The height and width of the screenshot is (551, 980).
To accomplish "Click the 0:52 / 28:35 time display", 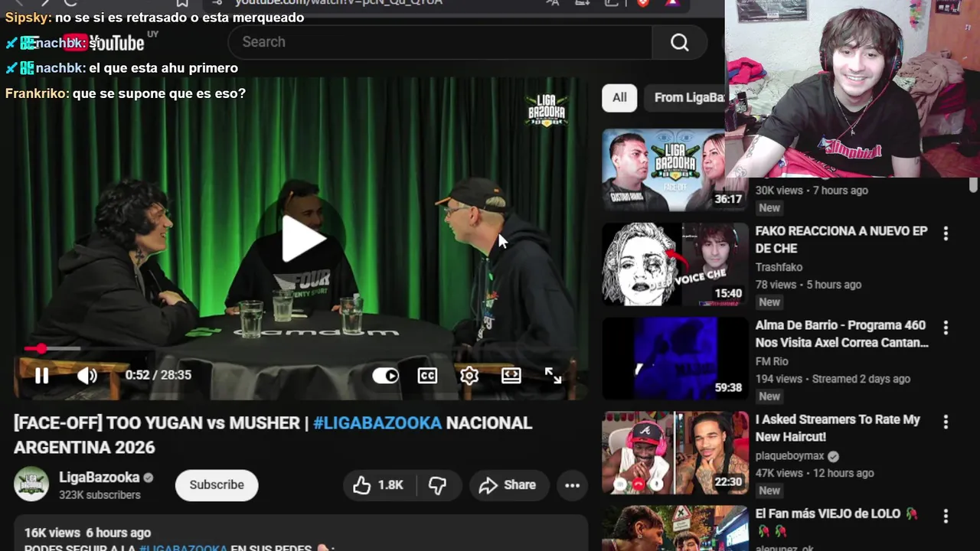I will [158, 375].
